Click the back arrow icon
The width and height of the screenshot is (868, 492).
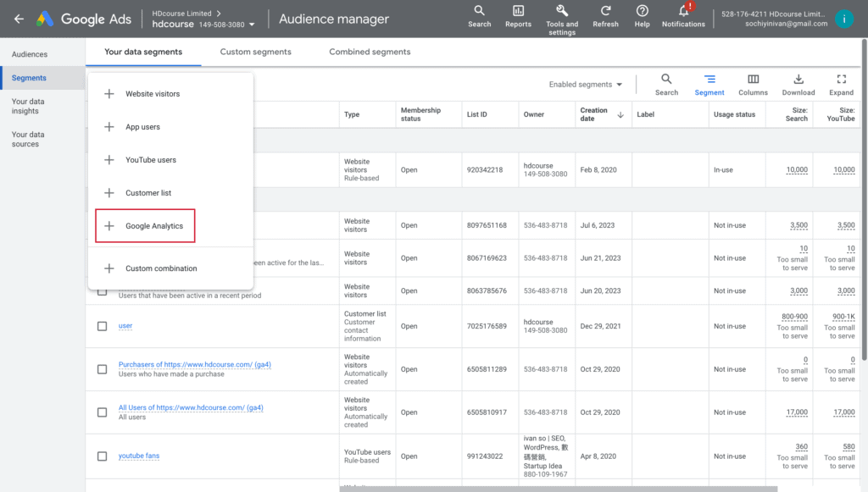click(19, 19)
